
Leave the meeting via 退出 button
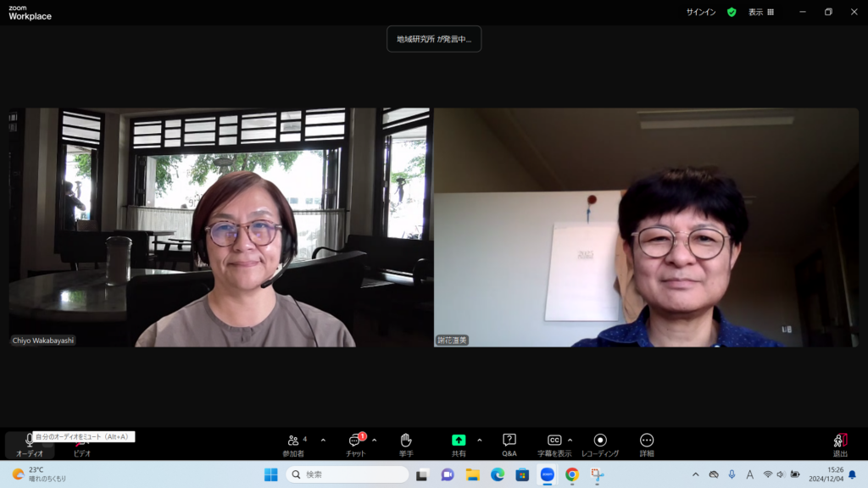click(x=840, y=444)
